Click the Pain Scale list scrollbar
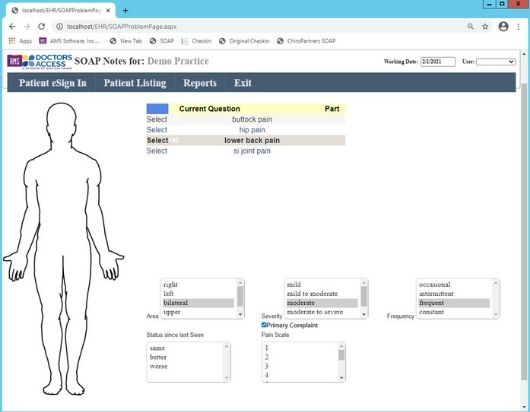The image size is (530, 412). tap(342, 355)
